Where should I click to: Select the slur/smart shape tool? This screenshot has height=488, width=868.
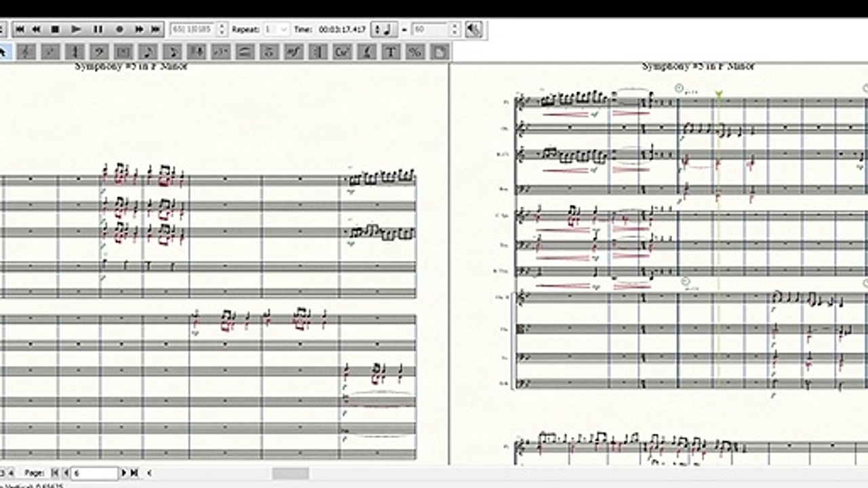point(245,52)
